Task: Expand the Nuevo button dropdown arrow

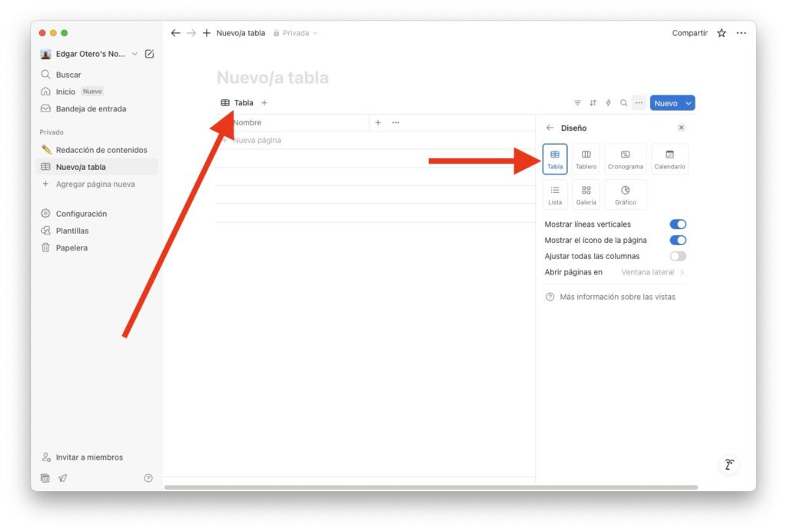Action: click(689, 103)
